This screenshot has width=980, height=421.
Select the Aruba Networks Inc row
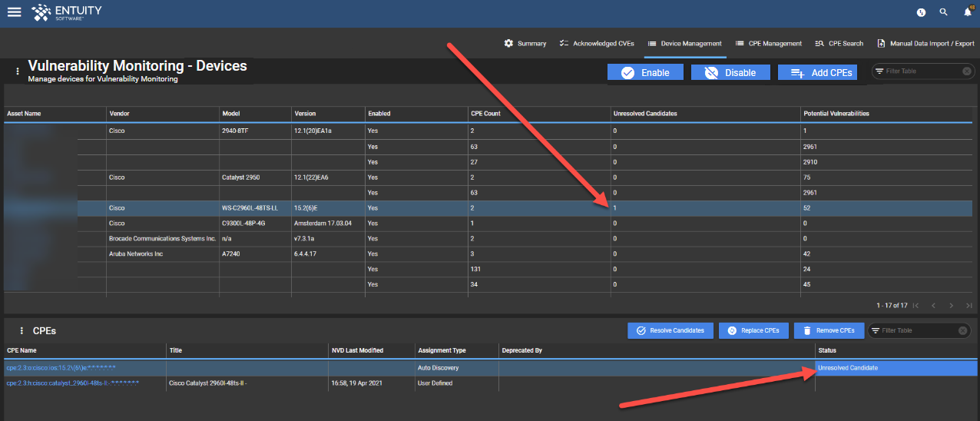coord(488,254)
